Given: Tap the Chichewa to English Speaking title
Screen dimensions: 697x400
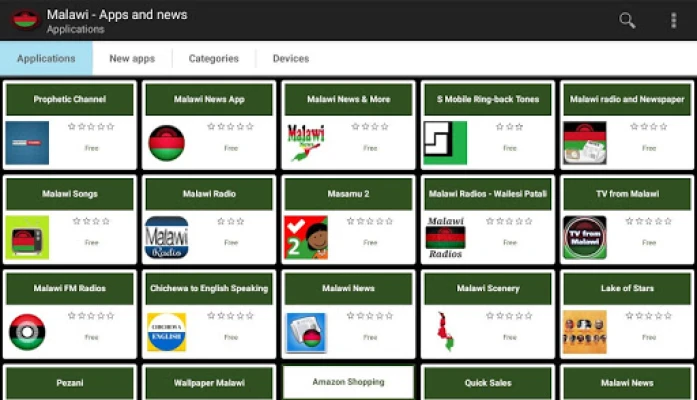Looking at the screenshot, I should point(209,289).
